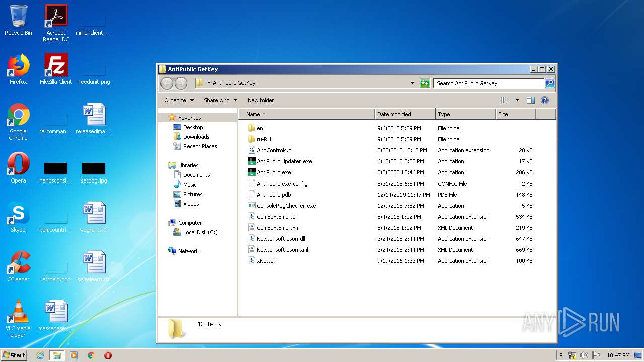Image resolution: width=644 pixels, height=362 pixels.
Task: Select the ru-RU folder
Action: pyautogui.click(x=264, y=139)
